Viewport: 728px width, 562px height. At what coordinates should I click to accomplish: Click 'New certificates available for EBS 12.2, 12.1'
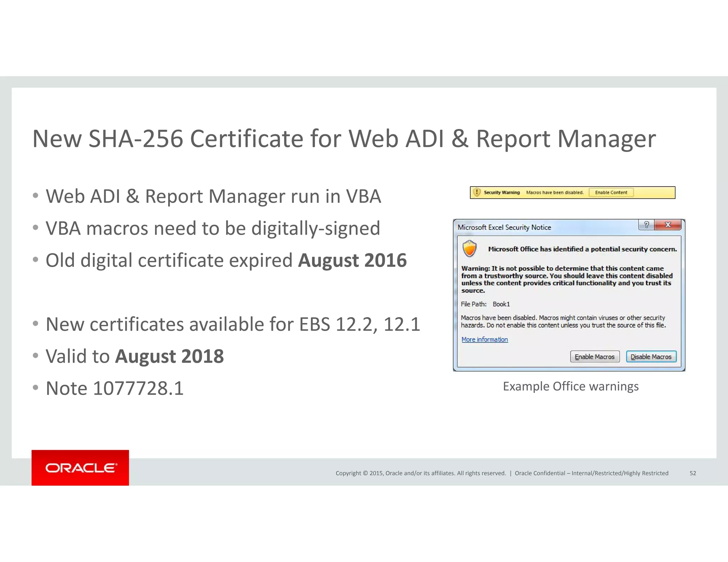pos(233,324)
